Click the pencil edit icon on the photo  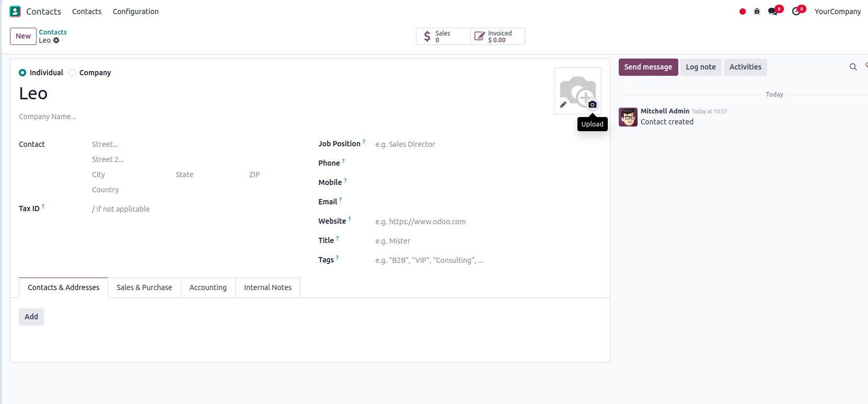click(x=563, y=105)
